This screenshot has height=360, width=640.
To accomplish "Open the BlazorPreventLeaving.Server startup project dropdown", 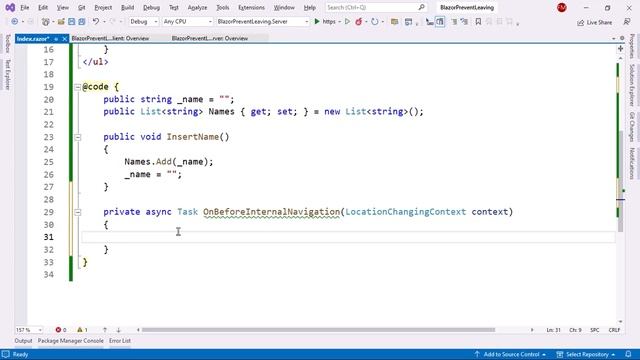I will pos(262,22).
